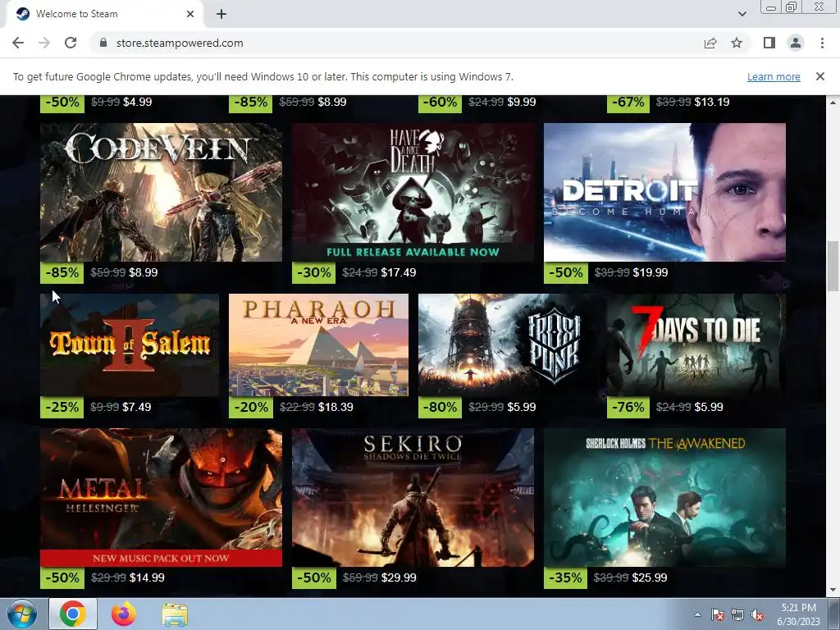
Task: Bookmark this tab with star icon
Action: [737, 43]
